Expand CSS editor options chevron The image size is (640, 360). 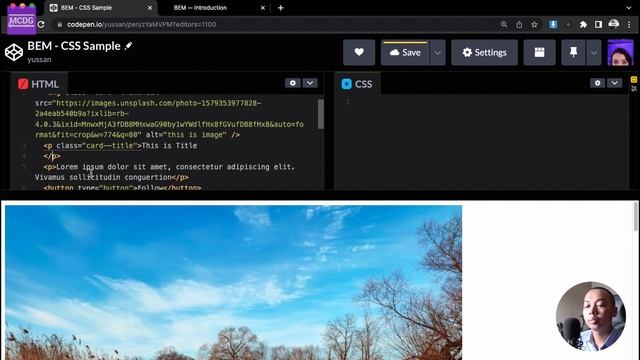click(614, 83)
